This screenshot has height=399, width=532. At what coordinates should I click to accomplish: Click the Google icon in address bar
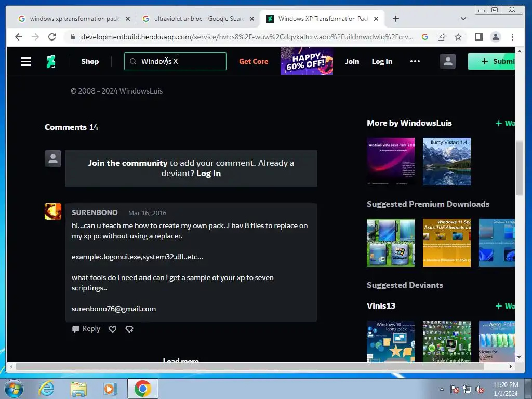pyautogui.click(x=425, y=37)
